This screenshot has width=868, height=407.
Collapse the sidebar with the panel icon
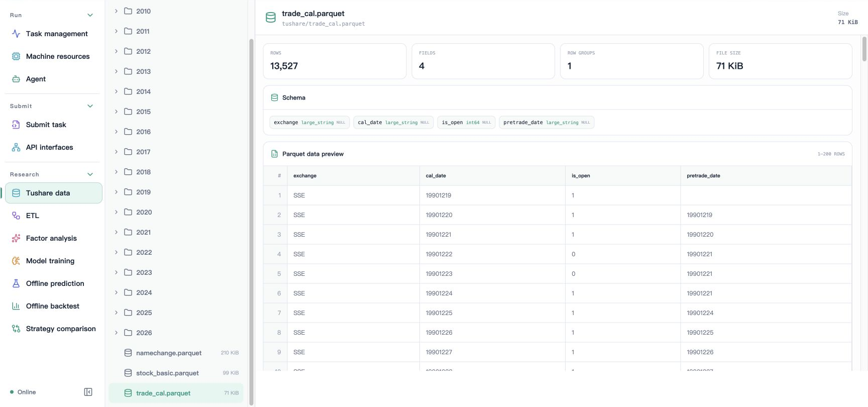tap(88, 392)
